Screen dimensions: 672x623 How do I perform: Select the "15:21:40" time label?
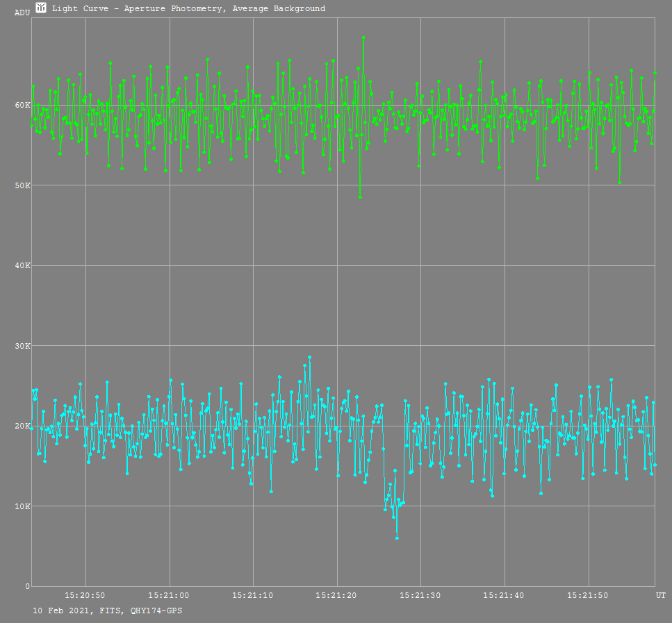coord(504,595)
